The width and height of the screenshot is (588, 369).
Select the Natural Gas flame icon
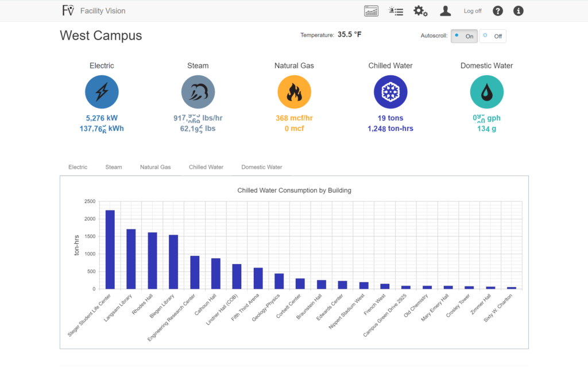(294, 91)
